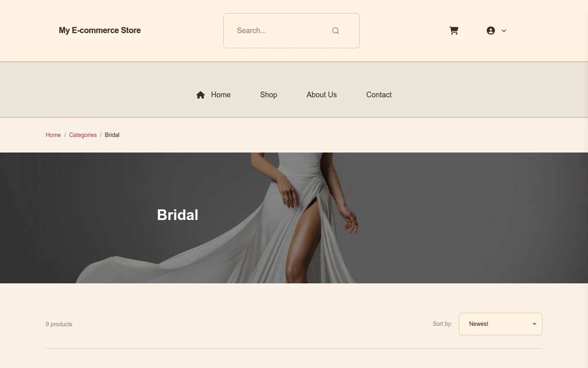Follow the Categories breadcrumb link
Image resolution: width=588 pixels, height=368 pixels.
point(83,135)
